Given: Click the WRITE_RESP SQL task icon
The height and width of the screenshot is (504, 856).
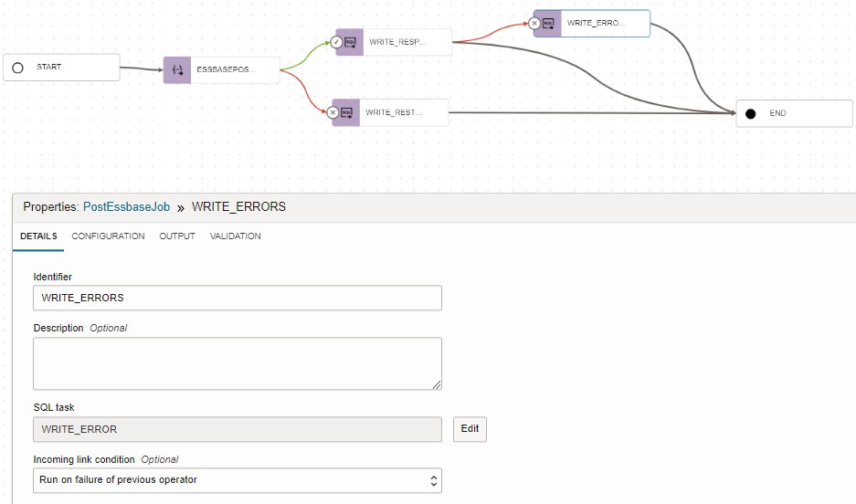Looking at the screenshot, I should [x=350, y=42].
